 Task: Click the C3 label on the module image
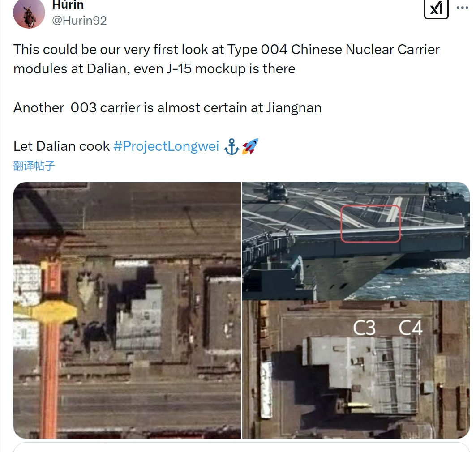(365, 328)
